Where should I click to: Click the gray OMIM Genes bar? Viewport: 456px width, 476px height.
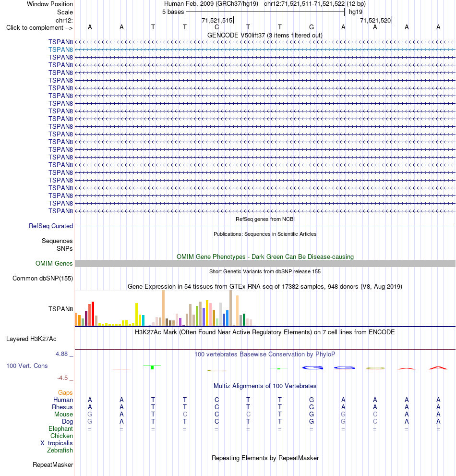pyautogui.click(x=265, y=264)
